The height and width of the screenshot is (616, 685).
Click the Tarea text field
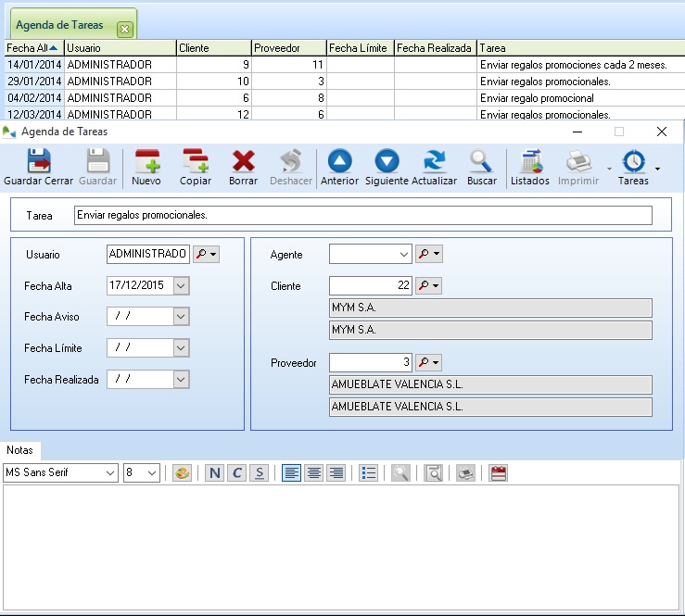coord(363,216)
